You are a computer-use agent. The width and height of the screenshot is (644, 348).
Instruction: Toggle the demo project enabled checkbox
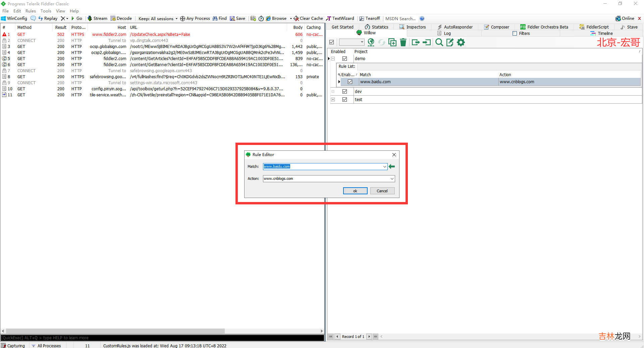pos(344,58)
